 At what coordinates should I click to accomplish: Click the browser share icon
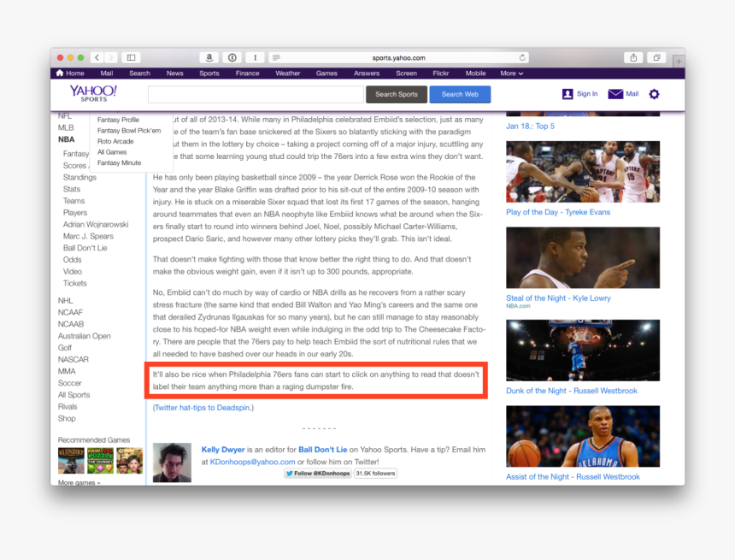[x=632, y=56]
